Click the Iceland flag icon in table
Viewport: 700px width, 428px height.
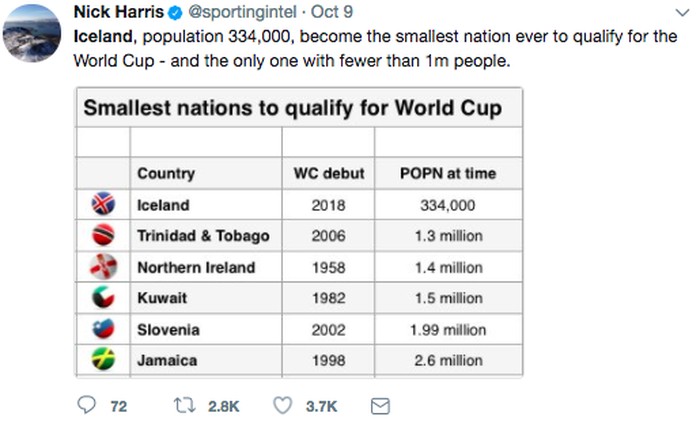[104, 205]
